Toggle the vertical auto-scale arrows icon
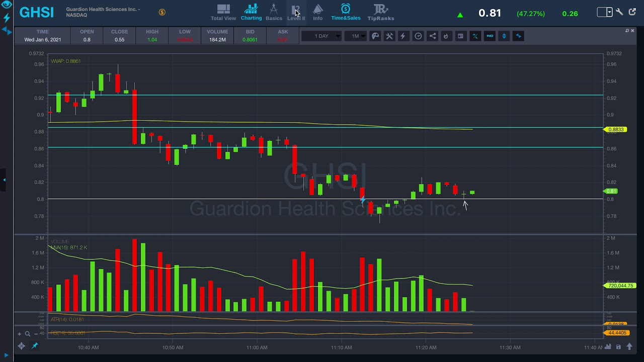 [504, 36]
